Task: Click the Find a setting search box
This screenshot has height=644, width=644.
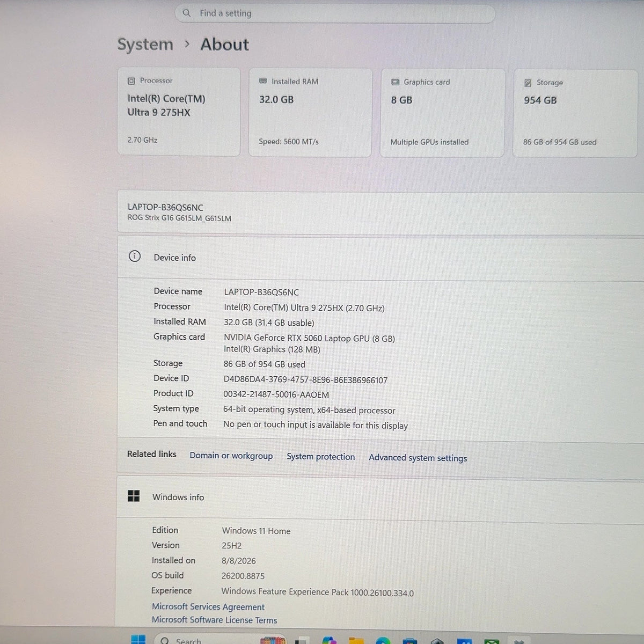Action: [x=334, y=13]
